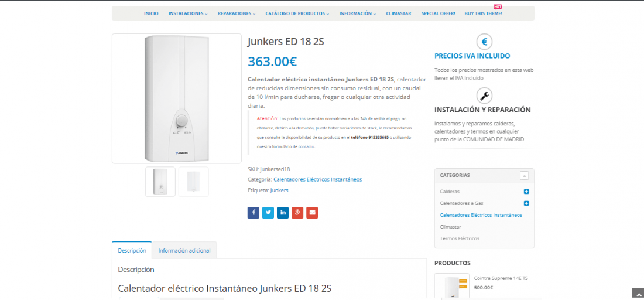The height and width of the screenshot is (300, 644).
Task: Click the euro symbol icon
Action: coord(484,42)
